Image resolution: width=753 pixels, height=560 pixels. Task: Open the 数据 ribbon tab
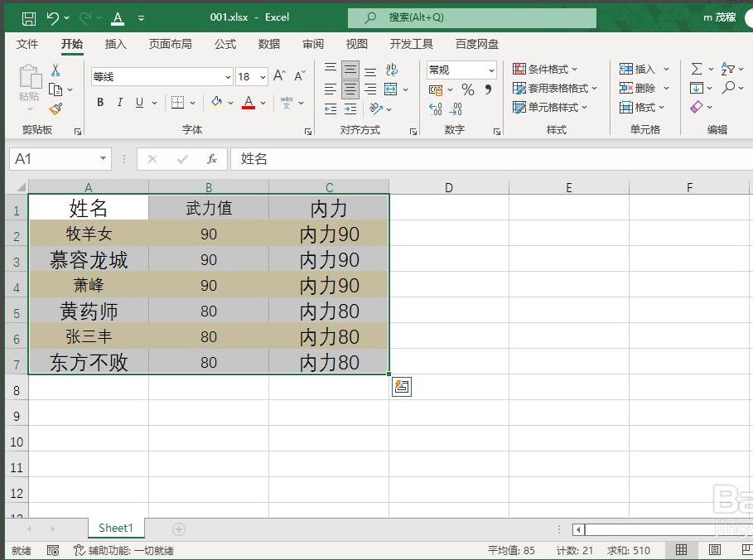(268, 44)
